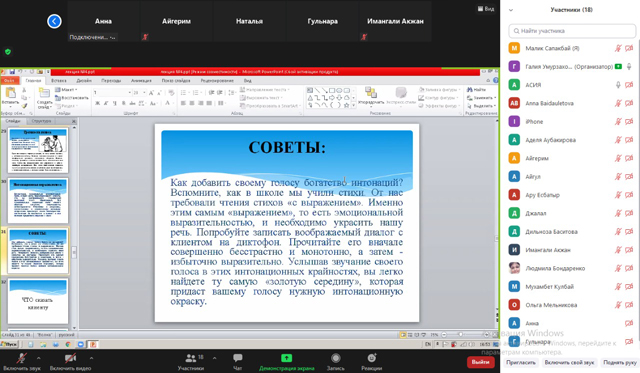
Task: Click the Пригласить button
Action: 521,362
